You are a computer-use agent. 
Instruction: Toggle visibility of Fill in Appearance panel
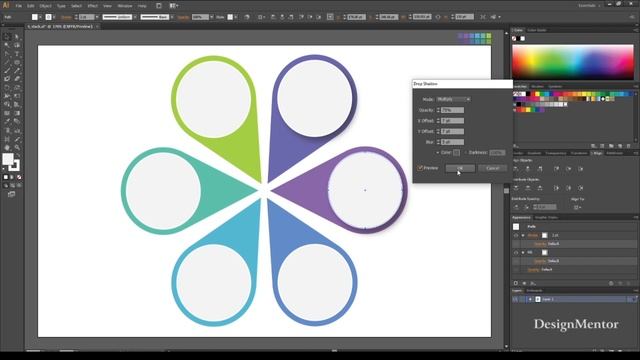tap(516, 253)
